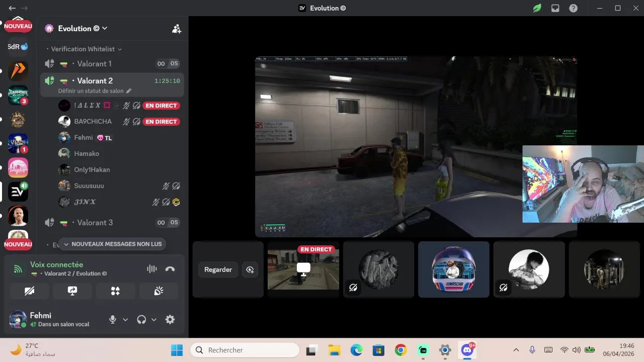Open the SdR server

(18, 47)
